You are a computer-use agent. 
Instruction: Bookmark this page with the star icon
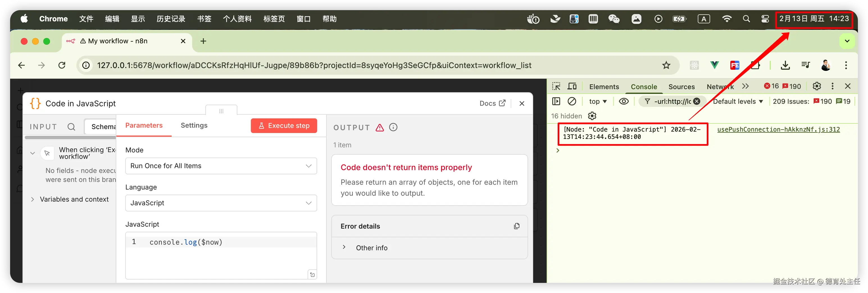[666, 66]
